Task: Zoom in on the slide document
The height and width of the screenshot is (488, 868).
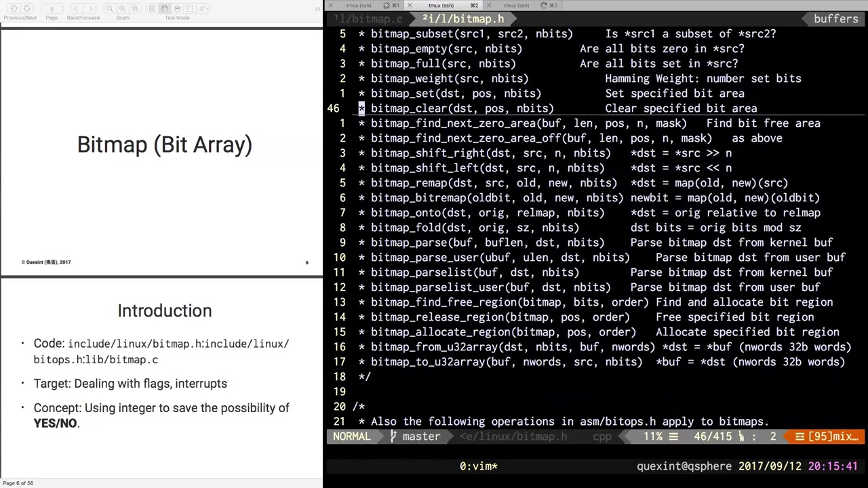Action: point(135,9)
